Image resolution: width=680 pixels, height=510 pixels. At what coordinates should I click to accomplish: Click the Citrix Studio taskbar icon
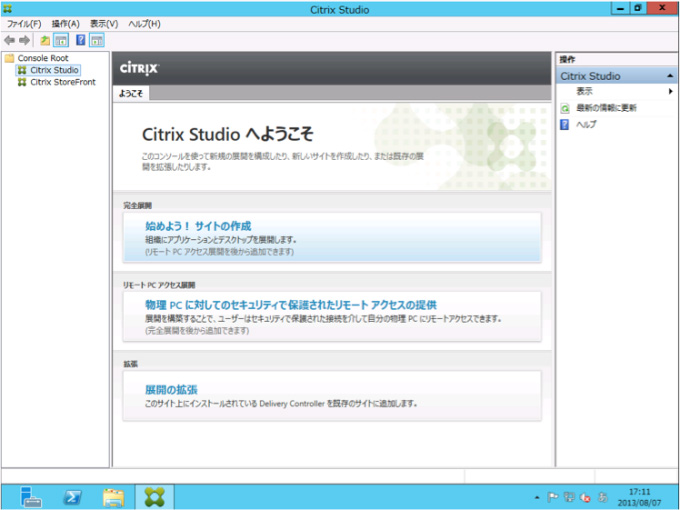pos(155,497)
